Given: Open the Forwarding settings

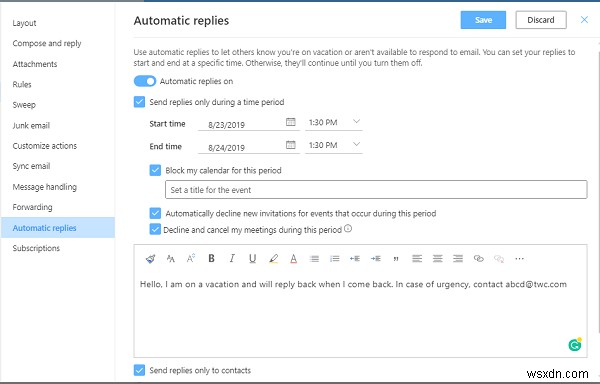Looking at the screenshot, I should tap(33, 207).
